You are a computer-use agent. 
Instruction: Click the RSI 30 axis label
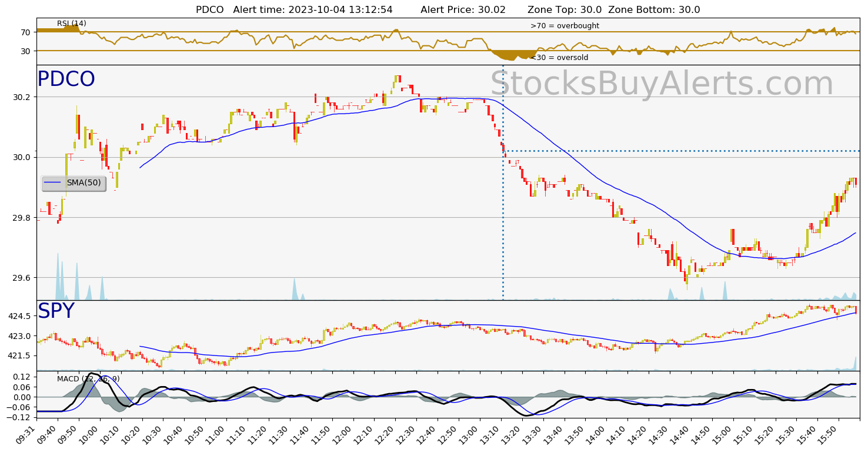tap(26, 51)
